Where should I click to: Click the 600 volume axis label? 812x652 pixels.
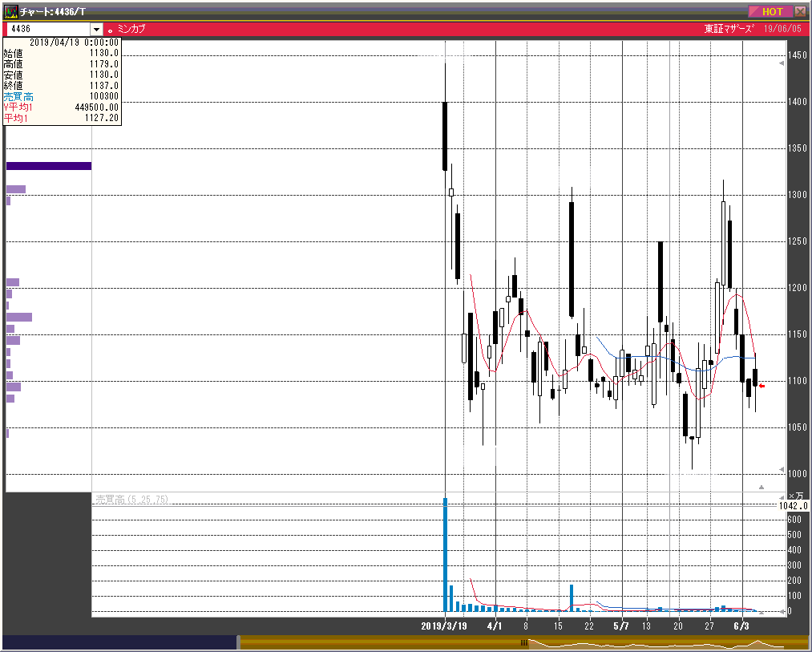pos(794,520)
